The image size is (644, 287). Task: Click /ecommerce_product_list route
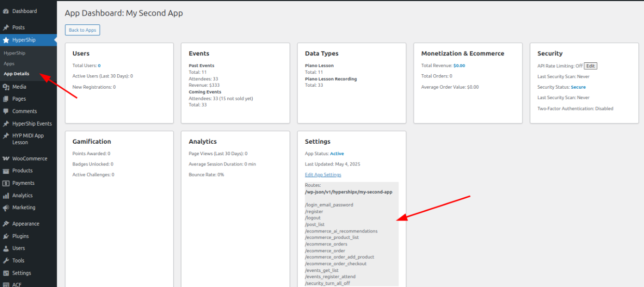pos(332,238)
